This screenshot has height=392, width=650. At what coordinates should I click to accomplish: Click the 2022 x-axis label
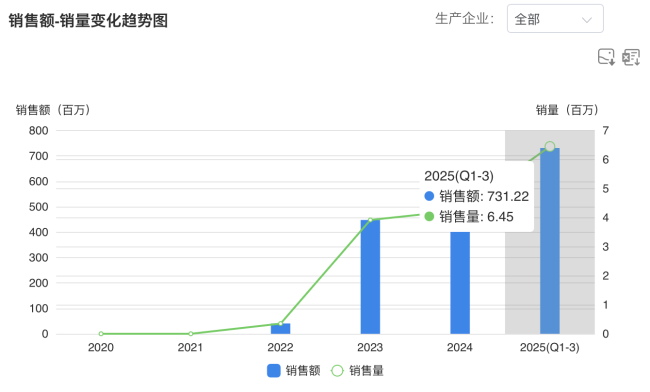coord(280,347)
